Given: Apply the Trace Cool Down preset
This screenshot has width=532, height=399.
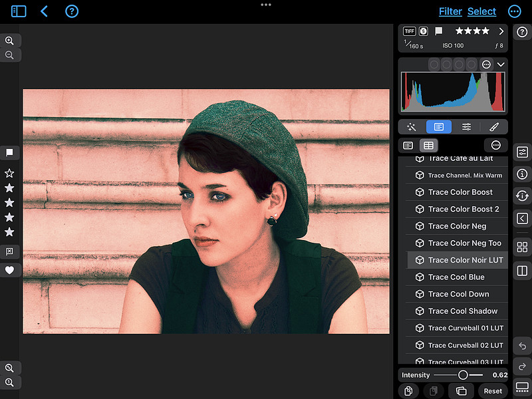Looking at the screenshot, I should pos(457,294).
